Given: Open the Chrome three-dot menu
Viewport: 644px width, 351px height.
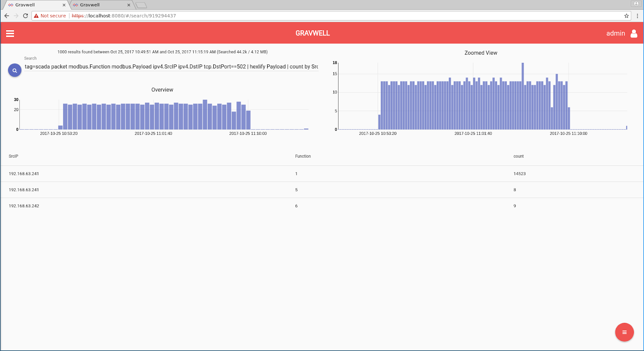Looking at the screenshot, I should coord(638,16).
